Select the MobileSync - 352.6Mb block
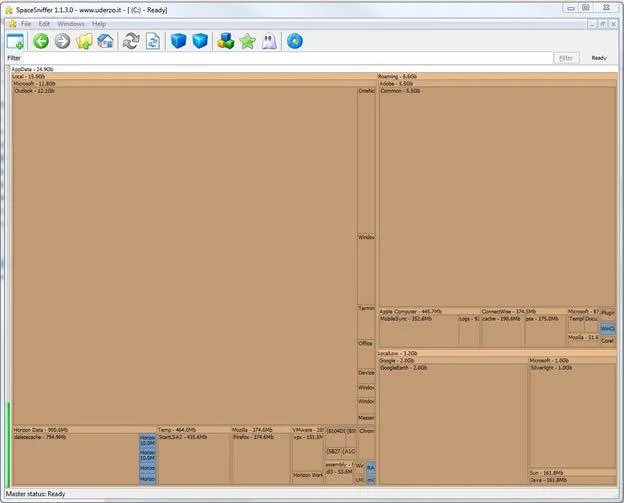624x503 pixels. click(x=419, y=331)
